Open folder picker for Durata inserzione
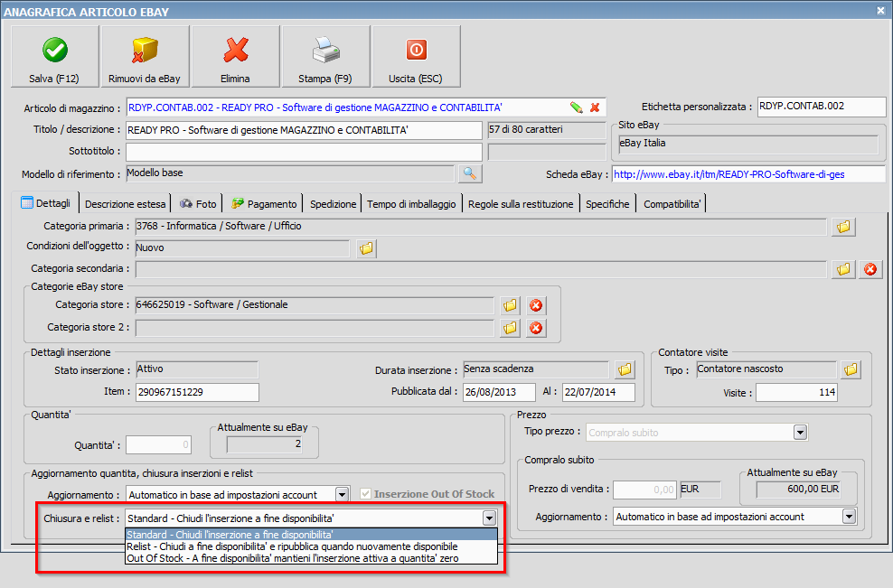This screenshot has width=893, height=588. (x=625, y=369)
